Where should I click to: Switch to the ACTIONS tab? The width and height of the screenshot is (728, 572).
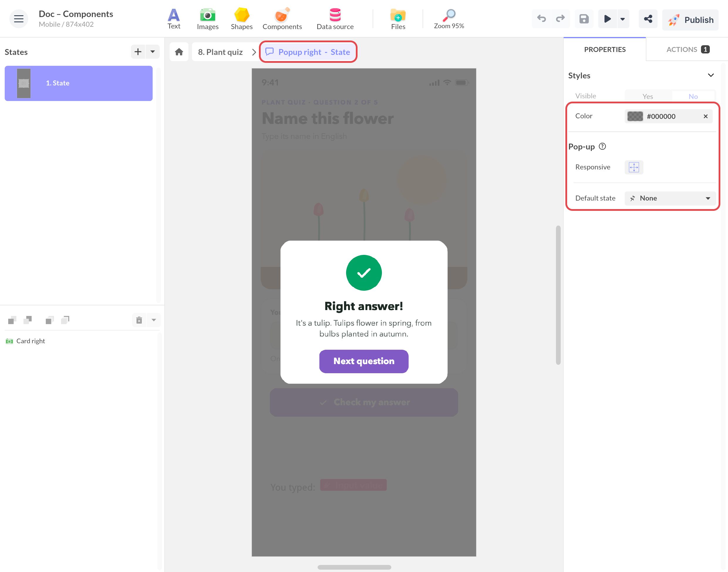point(687,50)
